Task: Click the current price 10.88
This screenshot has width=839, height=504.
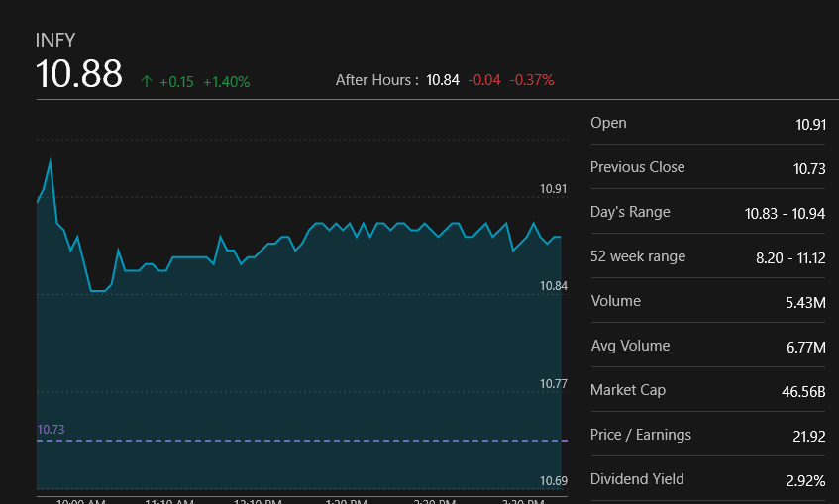Action: (x=79, y=75)
